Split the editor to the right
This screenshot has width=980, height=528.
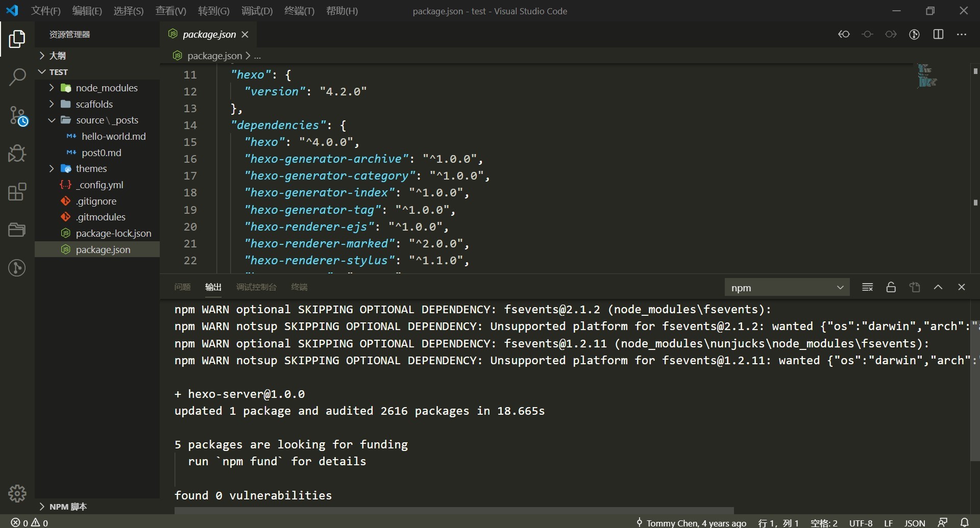point(938,34)
